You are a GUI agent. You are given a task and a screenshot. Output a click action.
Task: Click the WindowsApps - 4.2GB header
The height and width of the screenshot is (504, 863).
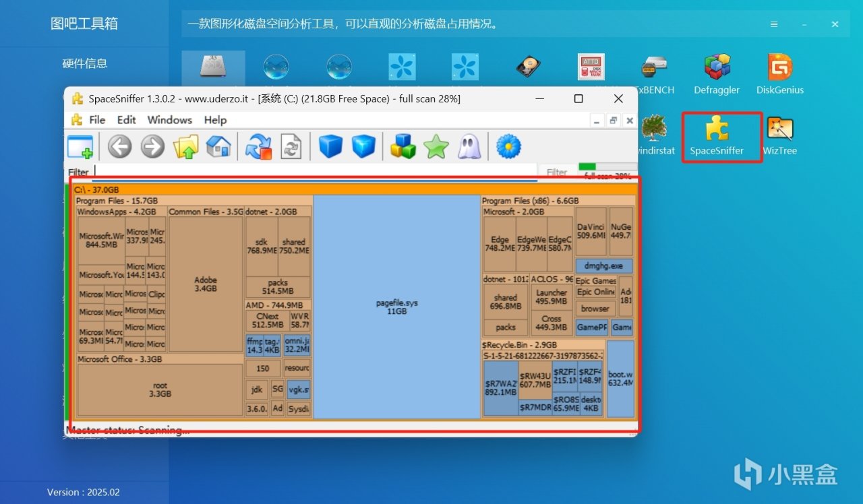(x=121, y=212)
